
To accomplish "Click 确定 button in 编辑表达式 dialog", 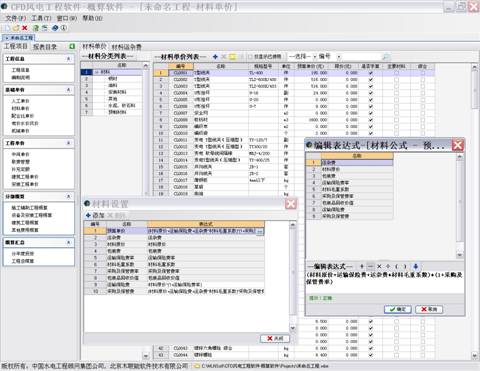I will tap(398, 309).
